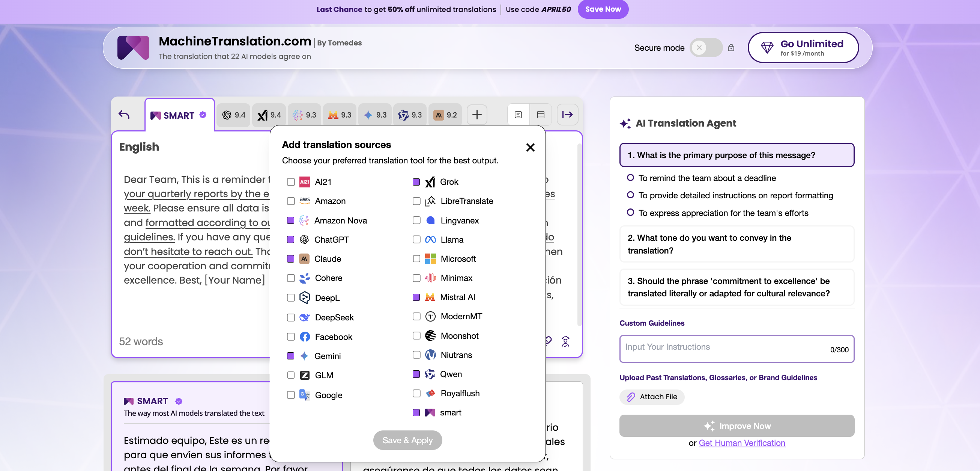Collapse question 1 about the primary purpose
980x471 pixels.
[x=737, y=155]
